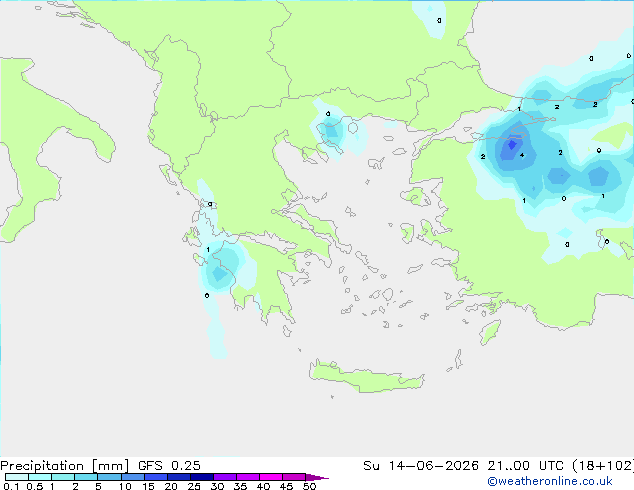Pick the 40–45 mm magenta legend swatch
Screen dimensions: 634x490
pos(271,477)
